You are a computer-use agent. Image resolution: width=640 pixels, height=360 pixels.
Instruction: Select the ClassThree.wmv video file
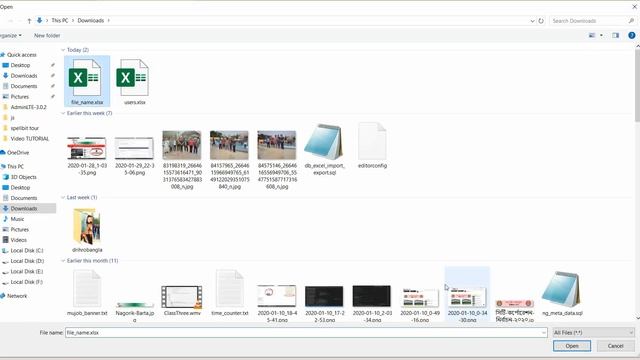[182, 300]
